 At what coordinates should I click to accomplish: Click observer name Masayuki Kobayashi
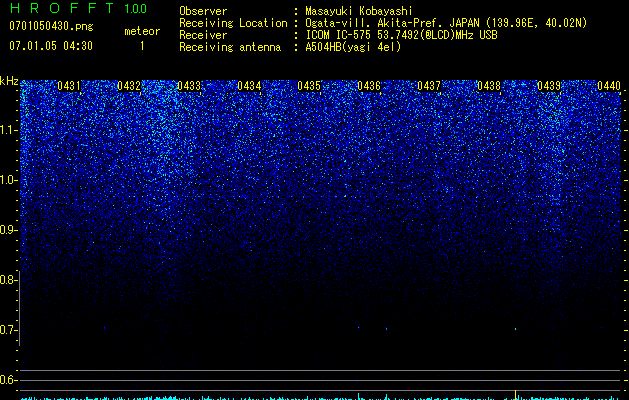[x=358, y=11]
